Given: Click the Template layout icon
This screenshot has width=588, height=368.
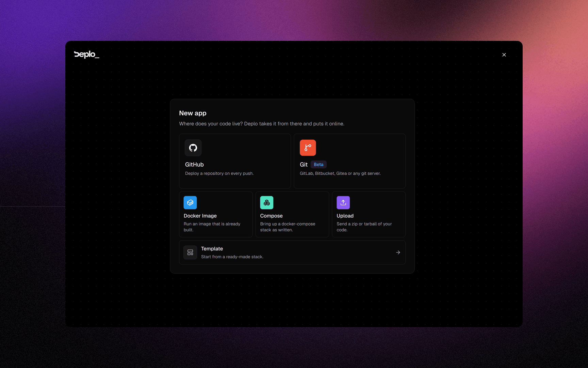Looking at the screenshot, I should 190,252.
